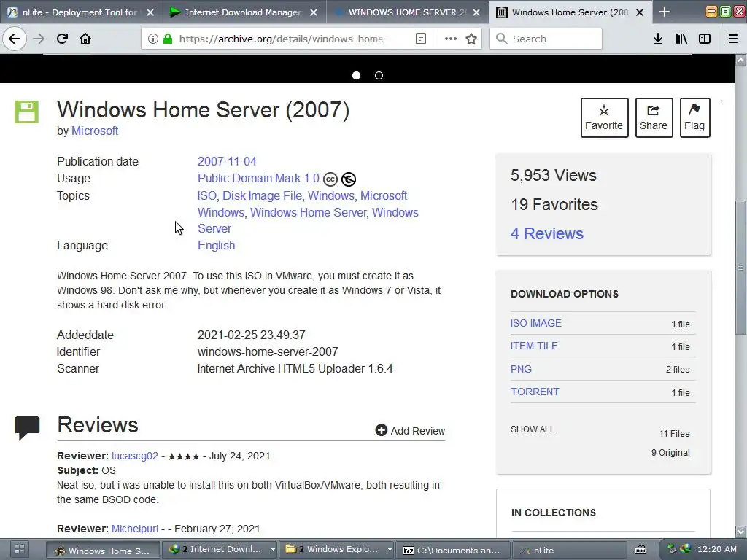The width and height of the screenshot is (747, 560).
Task: Share this item
Action: [654, 117]
